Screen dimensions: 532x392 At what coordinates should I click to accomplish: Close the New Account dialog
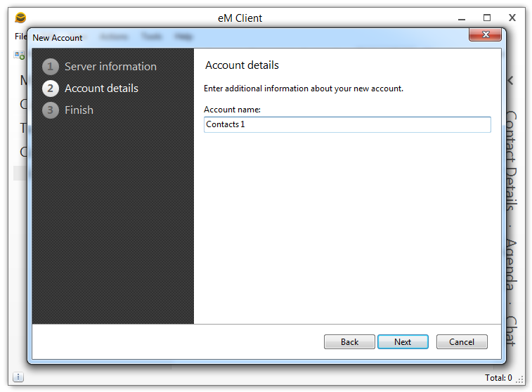[x=485, y=34]
